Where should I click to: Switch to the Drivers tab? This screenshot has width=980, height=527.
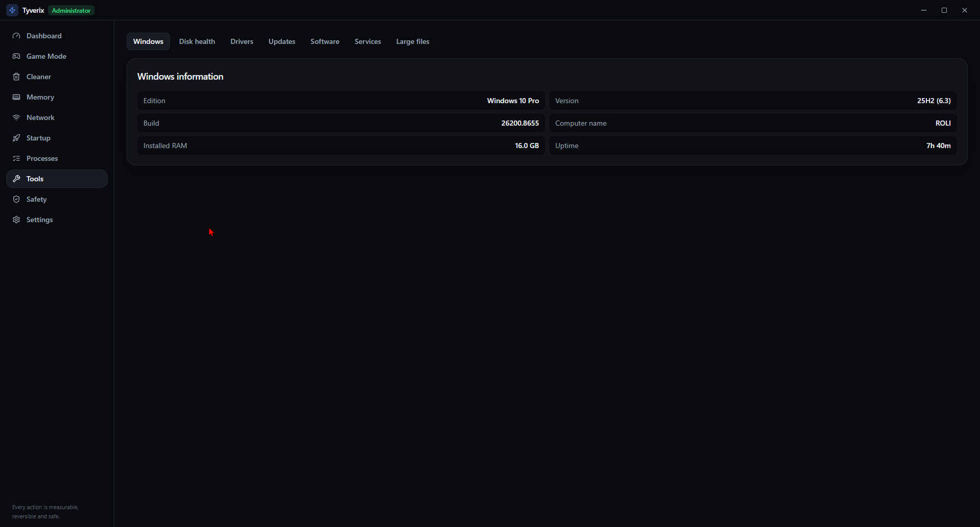(x=242, y=41)
